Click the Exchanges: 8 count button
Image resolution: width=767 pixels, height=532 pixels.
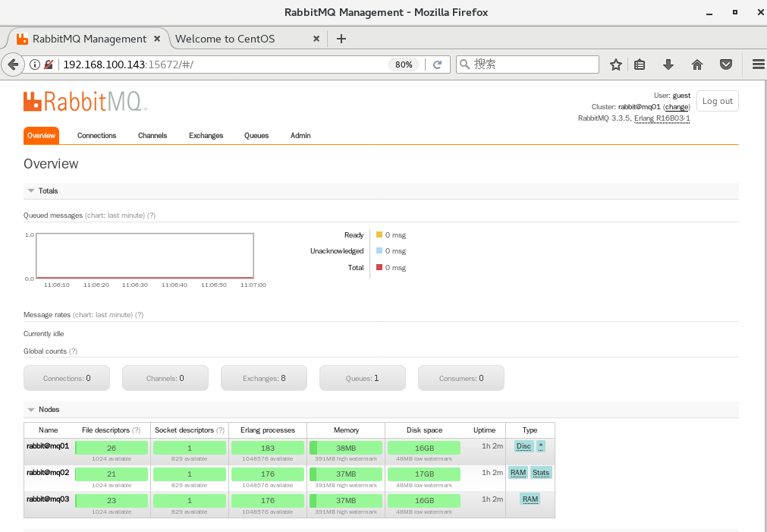(264, 378)
